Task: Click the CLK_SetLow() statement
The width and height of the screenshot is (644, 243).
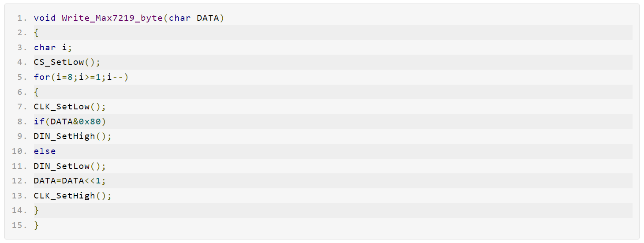Action: pos(70,107)
